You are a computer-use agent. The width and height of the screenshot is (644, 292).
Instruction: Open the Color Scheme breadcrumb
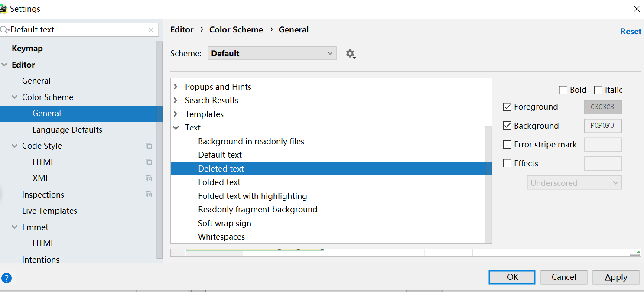(236, 29)
